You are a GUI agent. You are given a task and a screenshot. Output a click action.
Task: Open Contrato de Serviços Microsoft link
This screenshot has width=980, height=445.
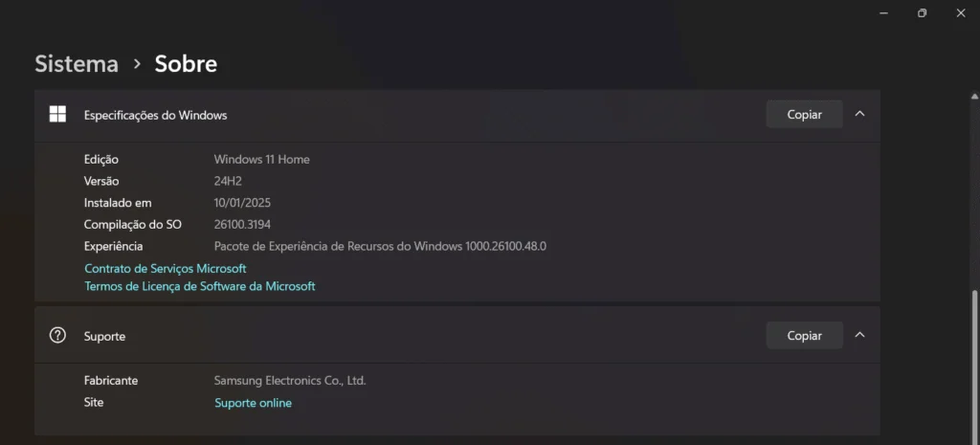165,269
